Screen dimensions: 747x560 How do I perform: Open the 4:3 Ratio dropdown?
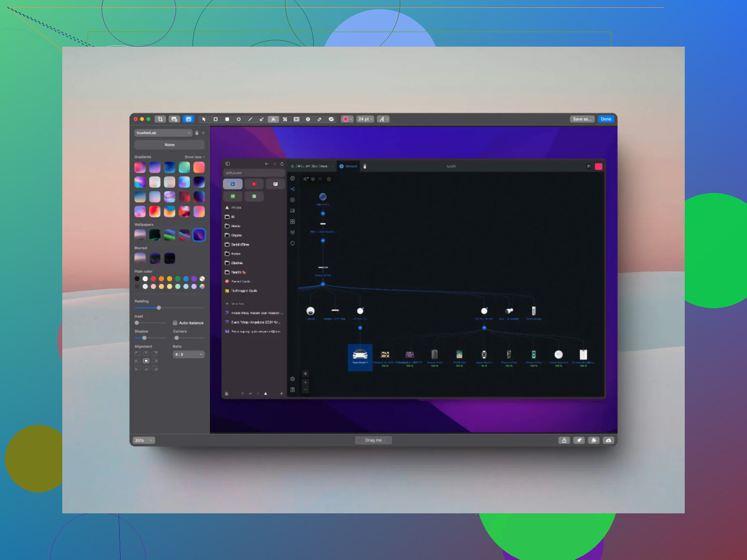(x=189, y=354)
